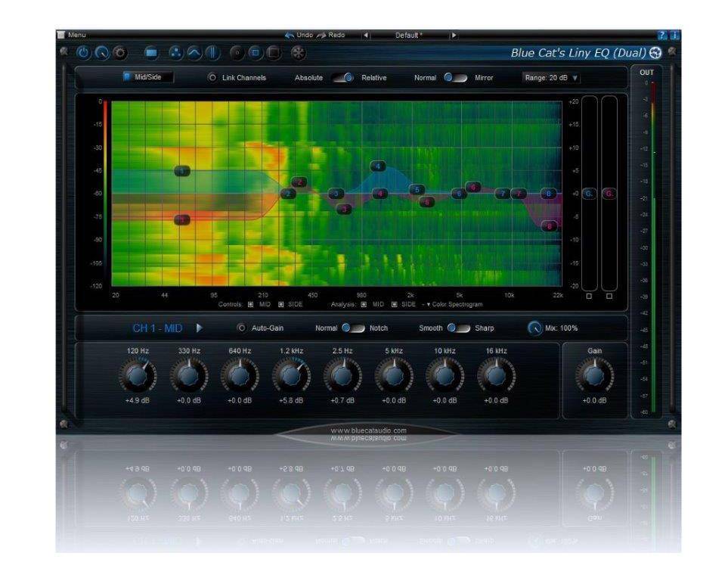Tick checkbox under blue G gain slider
The height and width of the screenshot is (581, 728).
point(589,296)
